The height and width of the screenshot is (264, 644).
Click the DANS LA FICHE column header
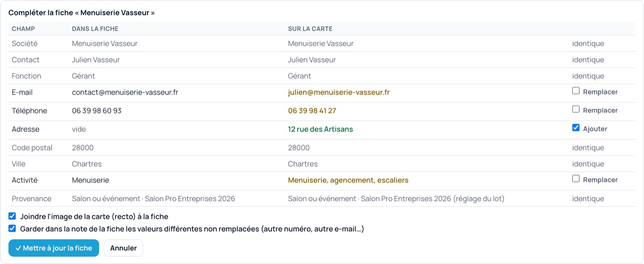(95, 29)
